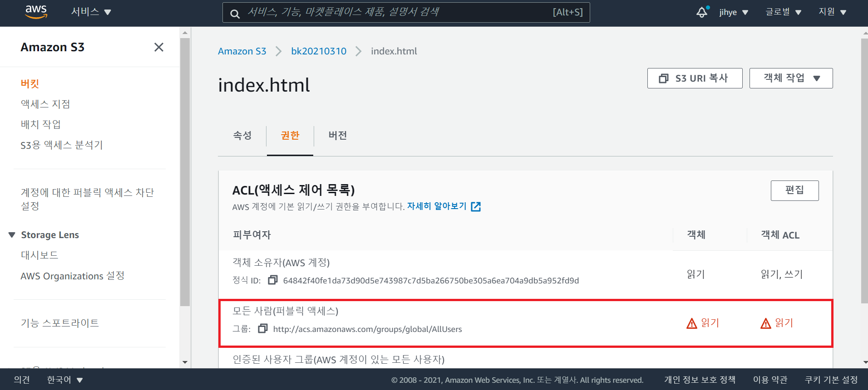Select the canonical ID text 64842f40fe1da...
Screen dimensions: 868x390
431,281
